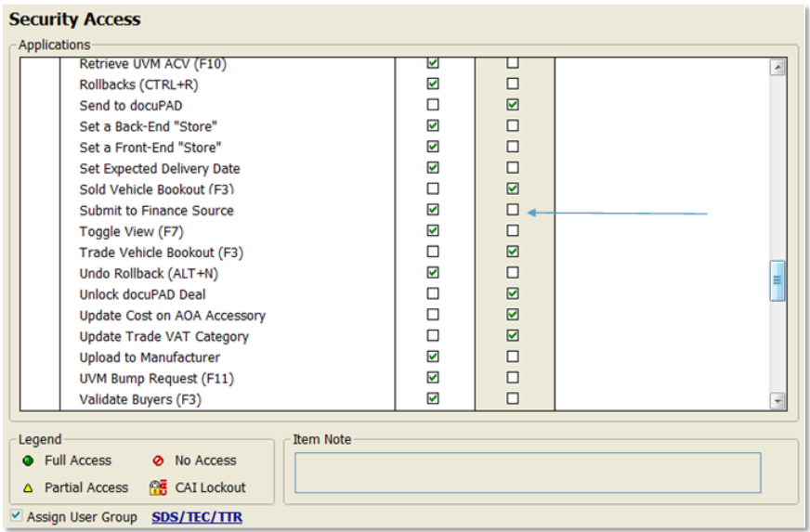Select the Toggle View (F7) label
810x532 pixels.
pos(131,232)
